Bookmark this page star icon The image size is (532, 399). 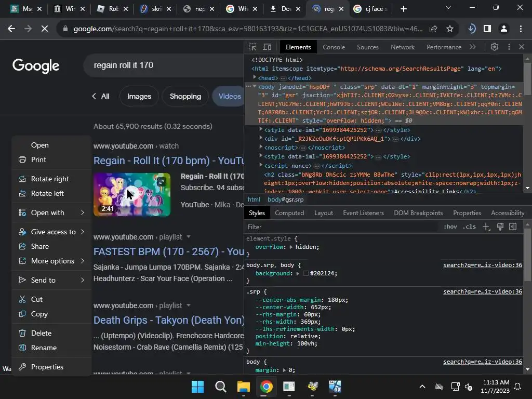pos(449,29)
